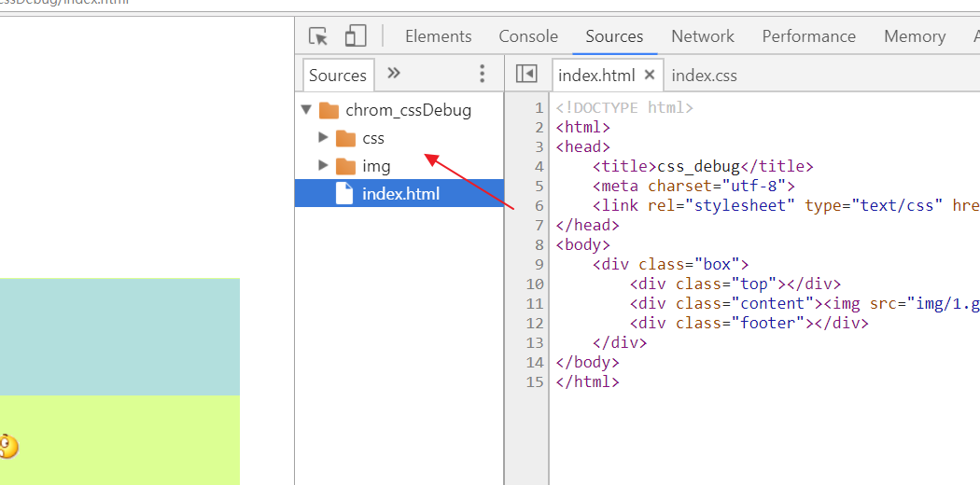The width and height of the screenshot is (980, 485).
Task: Click the closing </html> tag
Action: 587,381
